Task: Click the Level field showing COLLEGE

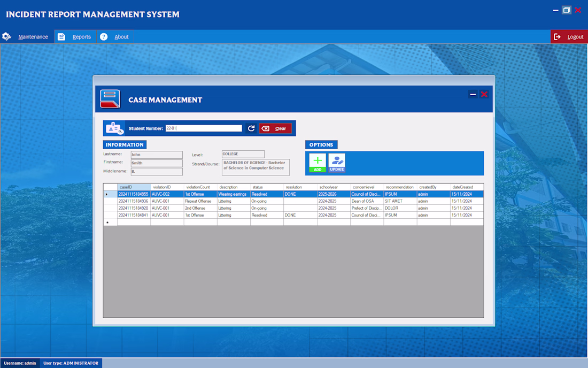Action: tap(243, 154)
